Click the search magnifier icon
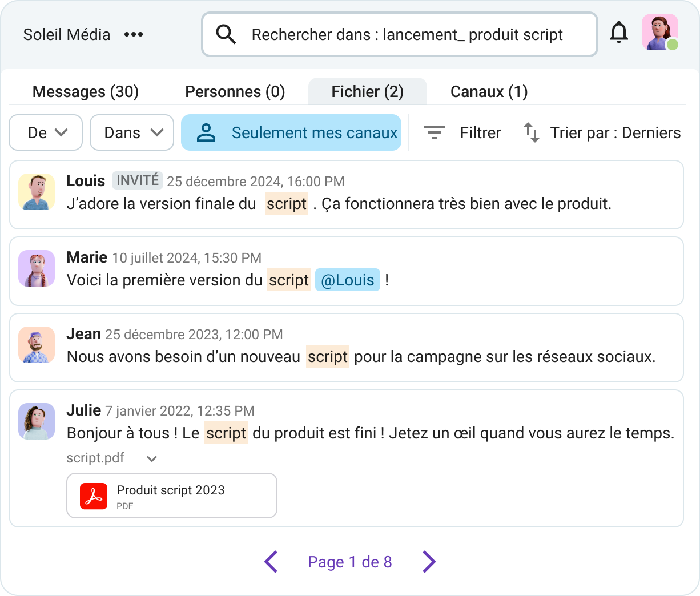700x596 pixels. pyautogui.click(x=226, y=34)
